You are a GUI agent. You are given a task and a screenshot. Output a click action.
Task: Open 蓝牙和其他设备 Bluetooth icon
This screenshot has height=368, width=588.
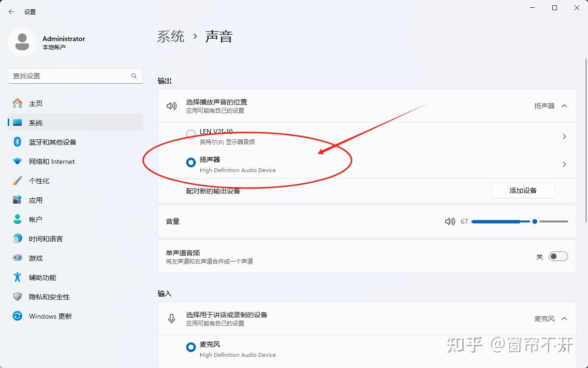coord(17,142)
